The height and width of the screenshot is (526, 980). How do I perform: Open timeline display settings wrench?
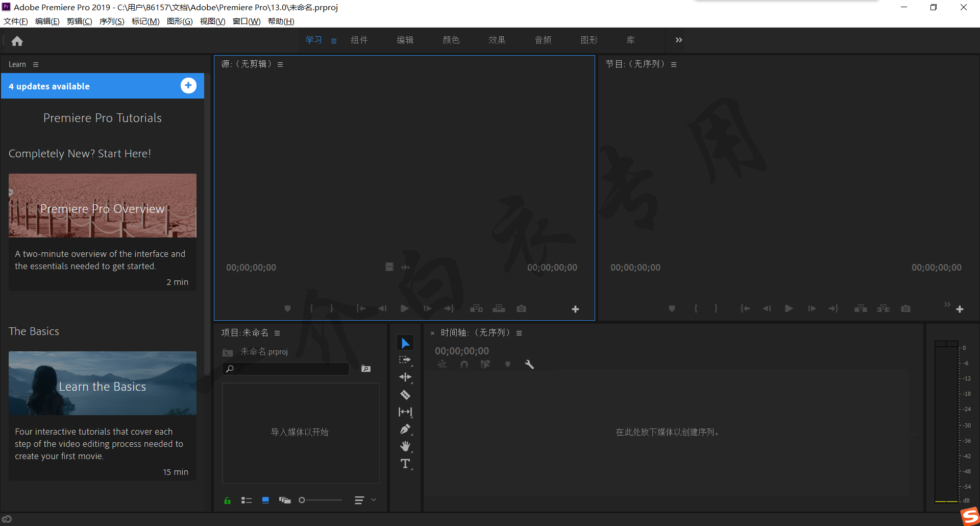click(x=529, y=364)
